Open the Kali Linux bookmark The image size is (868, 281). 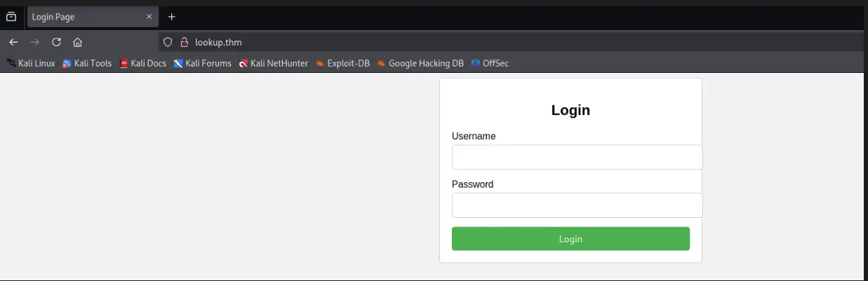[31, 63]
